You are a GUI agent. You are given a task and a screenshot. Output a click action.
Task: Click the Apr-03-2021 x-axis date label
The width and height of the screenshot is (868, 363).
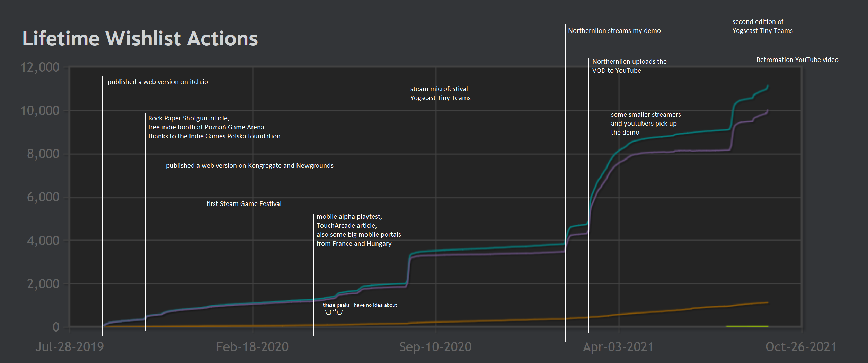[x=618, y=347]
